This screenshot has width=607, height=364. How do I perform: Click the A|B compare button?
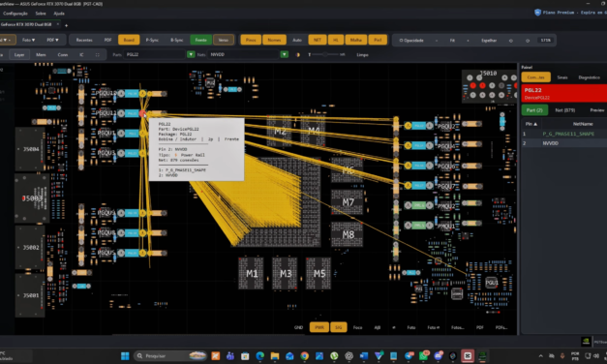tap(378, 327)
